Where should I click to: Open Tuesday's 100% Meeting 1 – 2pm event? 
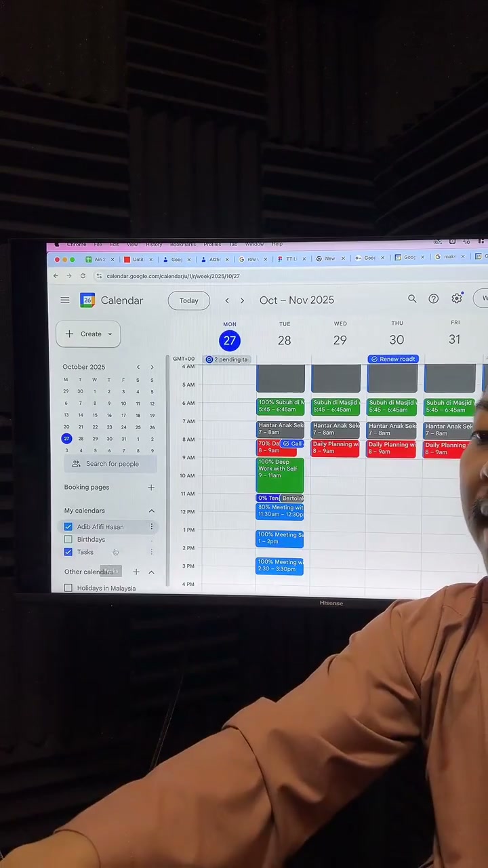[280, 538]
